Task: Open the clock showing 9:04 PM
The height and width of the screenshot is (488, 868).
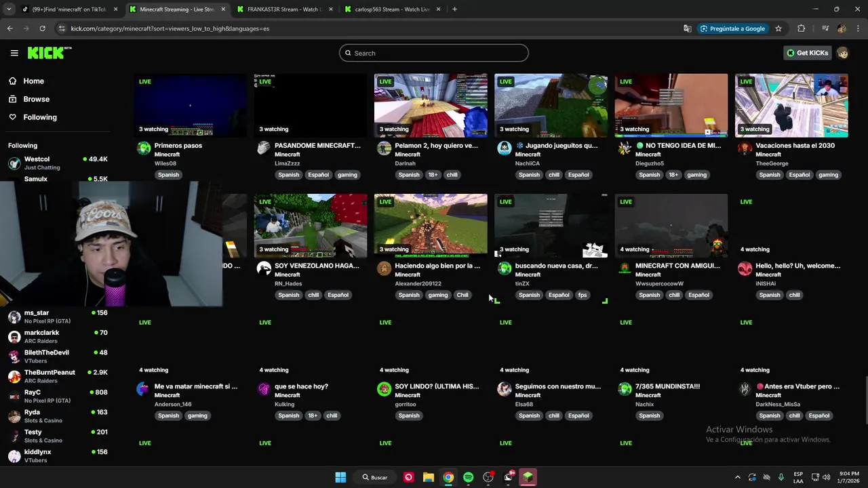Action: click(x=848, y=477)
